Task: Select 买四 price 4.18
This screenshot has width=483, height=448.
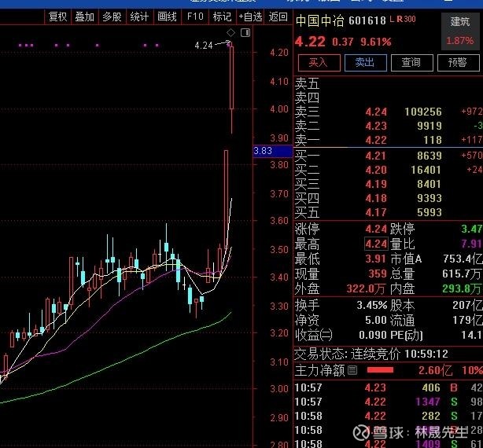Action: tap(376, 198)
